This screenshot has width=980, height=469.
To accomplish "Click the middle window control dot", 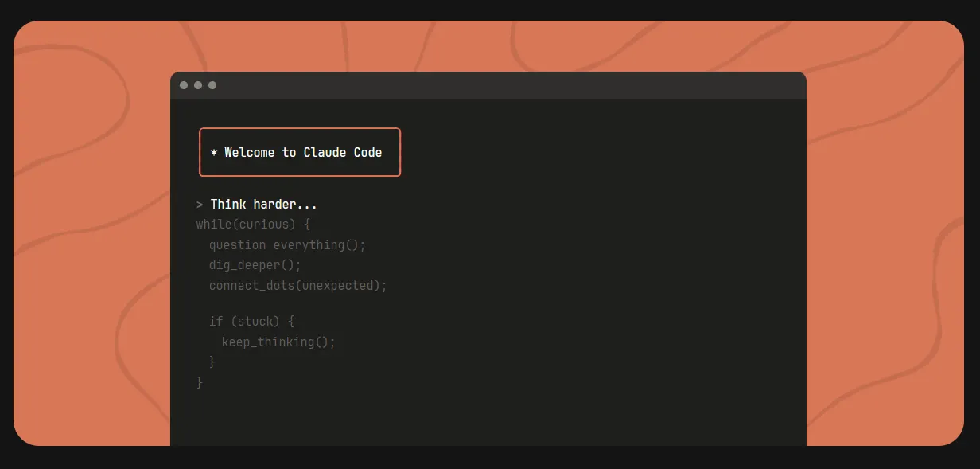I will coord(198,85).
